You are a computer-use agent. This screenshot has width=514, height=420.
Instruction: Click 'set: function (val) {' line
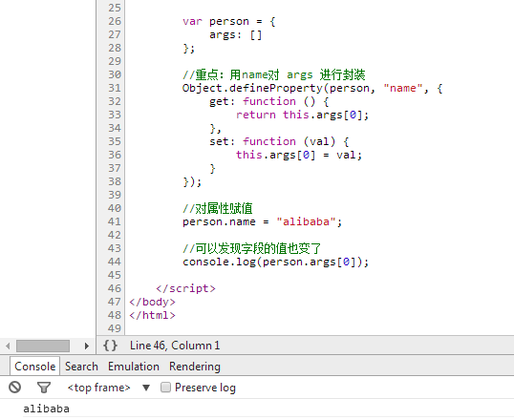coord(279,141)
